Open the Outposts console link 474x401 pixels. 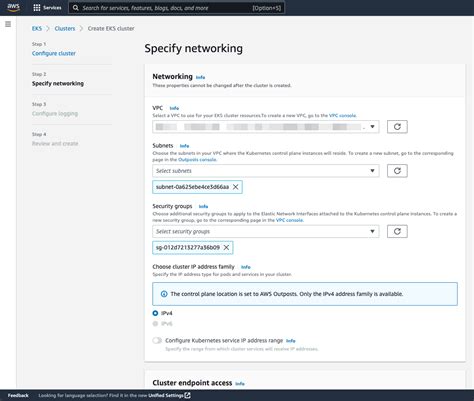[x=197, y=160]
